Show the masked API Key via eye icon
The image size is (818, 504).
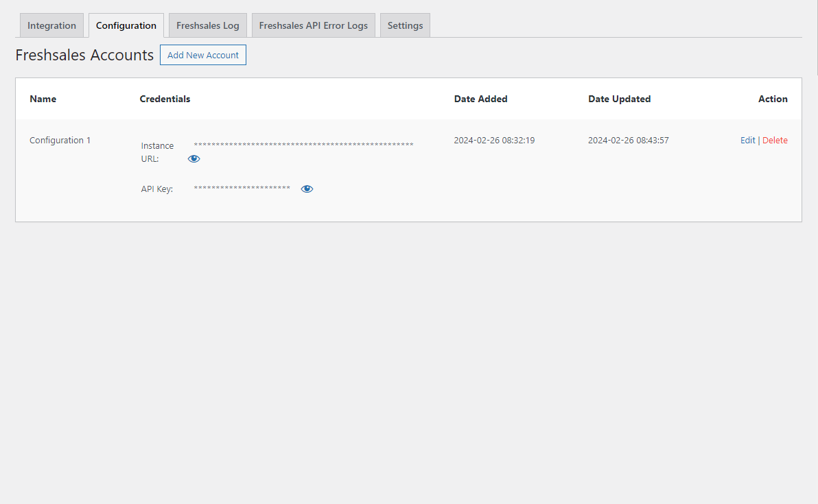[307, 189]
